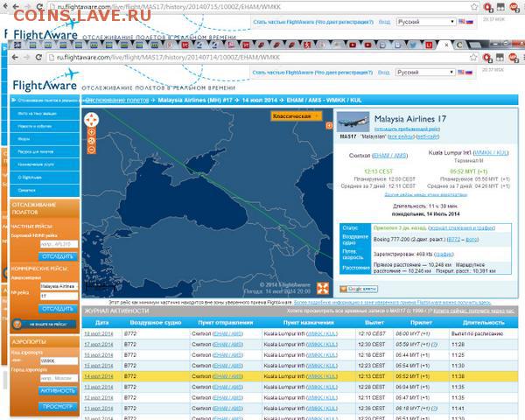Screen dimensions: 525x420
Task: Click the 'график' speed graph link
Action: (x=444, y=255)
